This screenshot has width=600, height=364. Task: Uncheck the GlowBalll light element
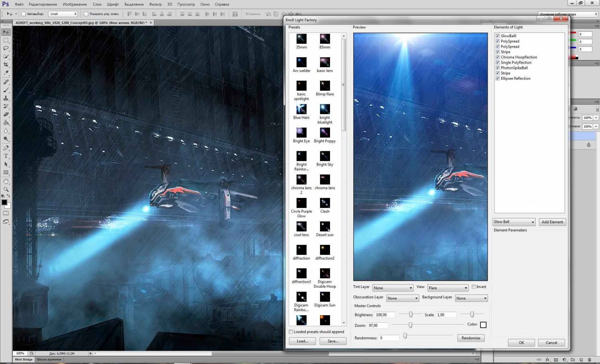click(498, 36)
